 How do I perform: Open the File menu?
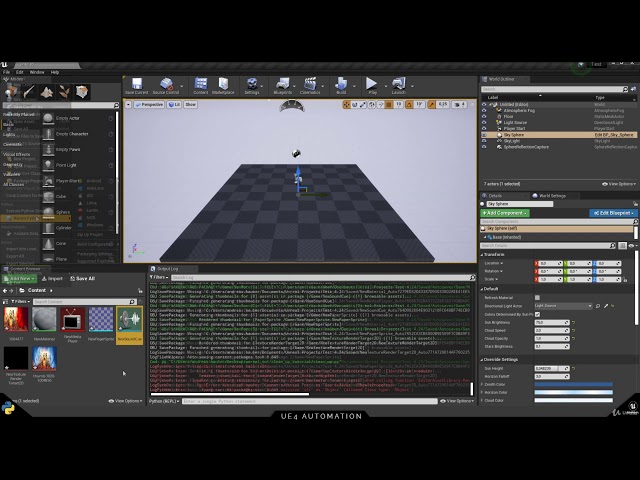(x=7, y=72)
